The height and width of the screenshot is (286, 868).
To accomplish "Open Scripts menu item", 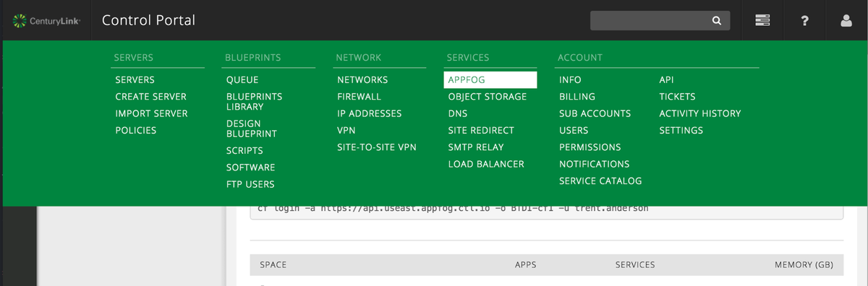I will click(244, 151).
